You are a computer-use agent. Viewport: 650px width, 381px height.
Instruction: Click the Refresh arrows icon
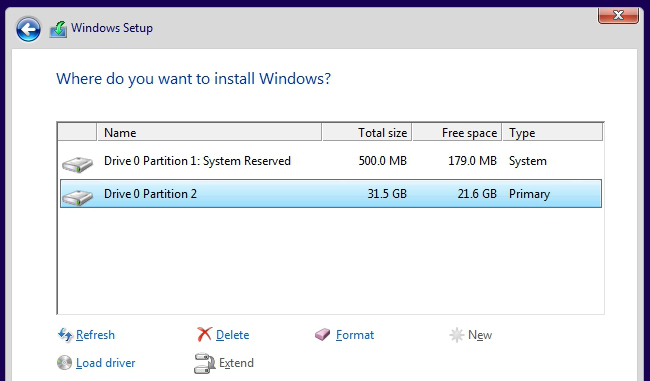pyautogui.click(x=65, y=335)
